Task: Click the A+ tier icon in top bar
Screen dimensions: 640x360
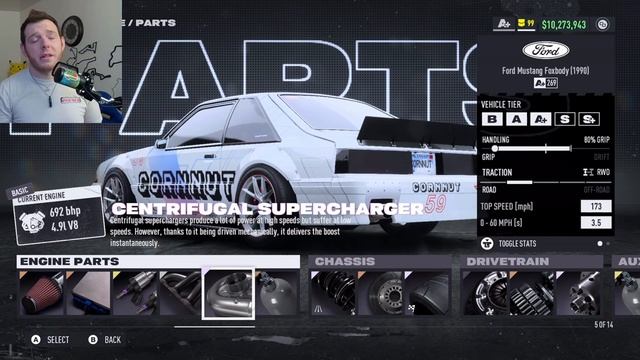Action: [x=504, y=24]
